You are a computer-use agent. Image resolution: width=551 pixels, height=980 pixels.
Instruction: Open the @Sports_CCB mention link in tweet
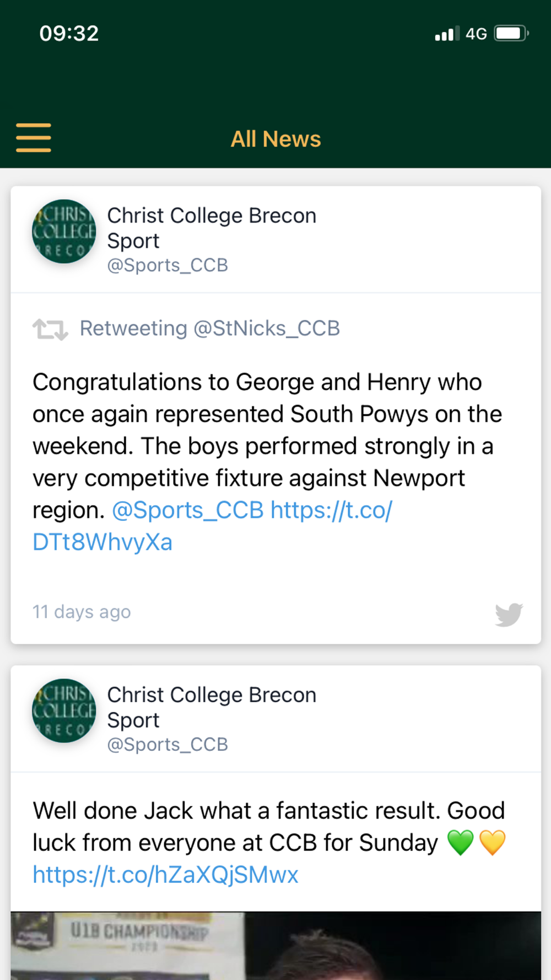(188, 510)
